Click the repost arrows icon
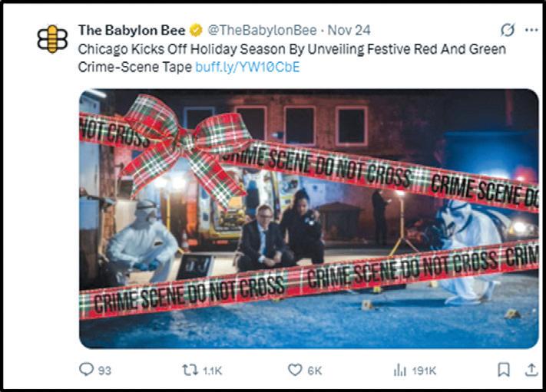 click(x=190, y=370)
